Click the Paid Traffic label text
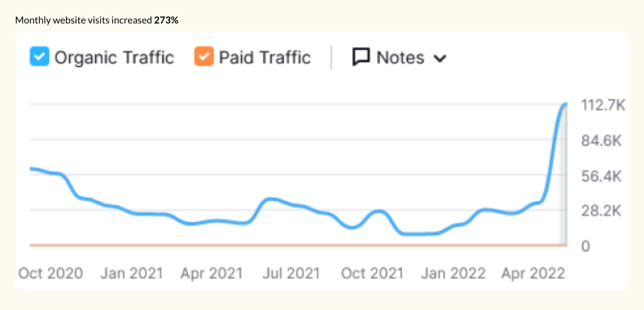 point(265,57)
